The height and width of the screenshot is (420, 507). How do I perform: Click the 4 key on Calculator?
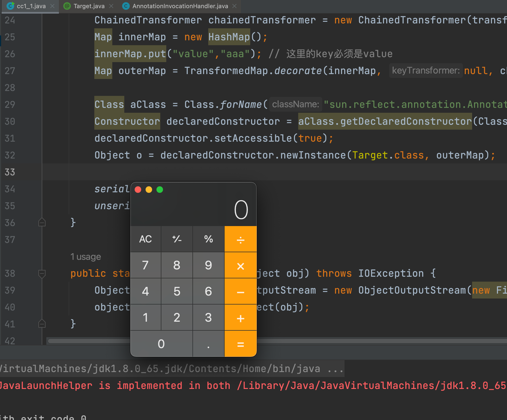tap(146, 291)
